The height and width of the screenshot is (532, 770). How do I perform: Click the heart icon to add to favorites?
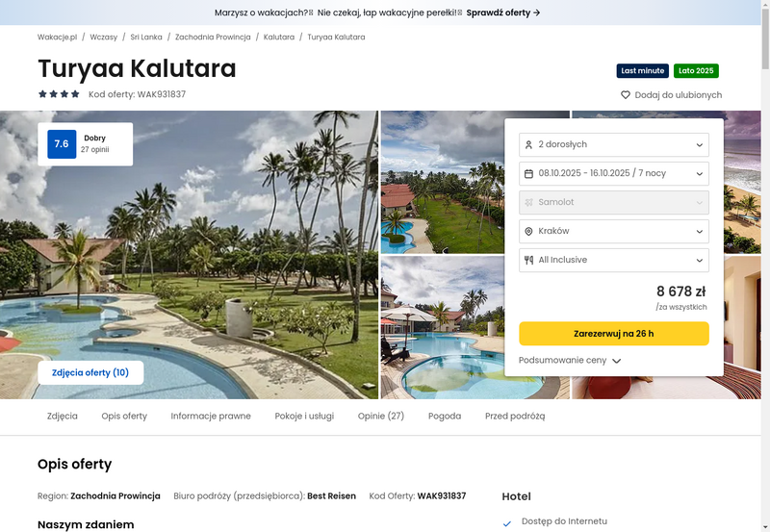click(625, 94)
